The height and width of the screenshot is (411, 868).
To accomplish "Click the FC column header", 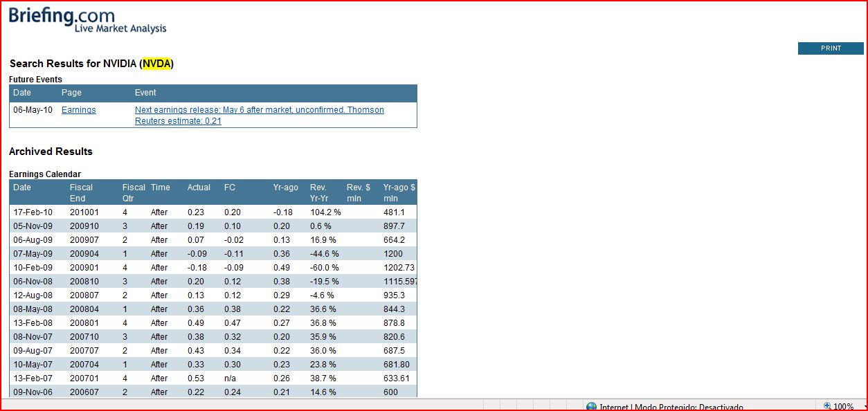I will click(230, 188).
